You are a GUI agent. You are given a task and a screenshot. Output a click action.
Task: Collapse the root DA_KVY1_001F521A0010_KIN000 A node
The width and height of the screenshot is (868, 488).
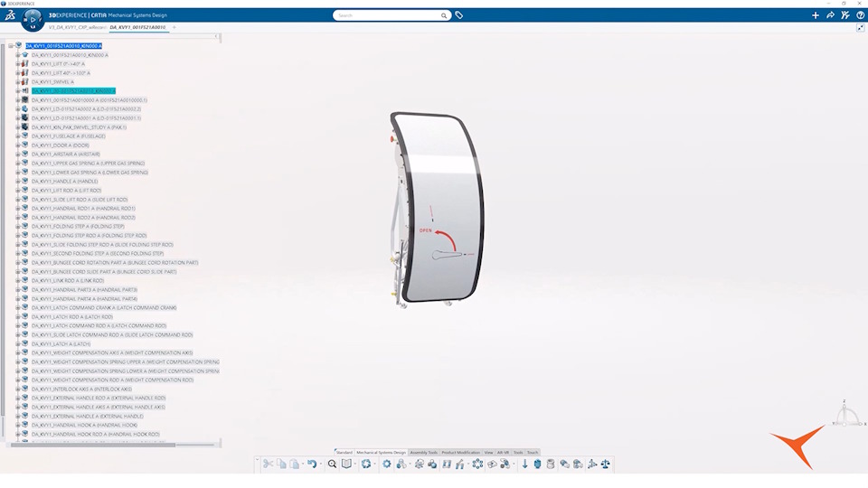tap(10, 46)
